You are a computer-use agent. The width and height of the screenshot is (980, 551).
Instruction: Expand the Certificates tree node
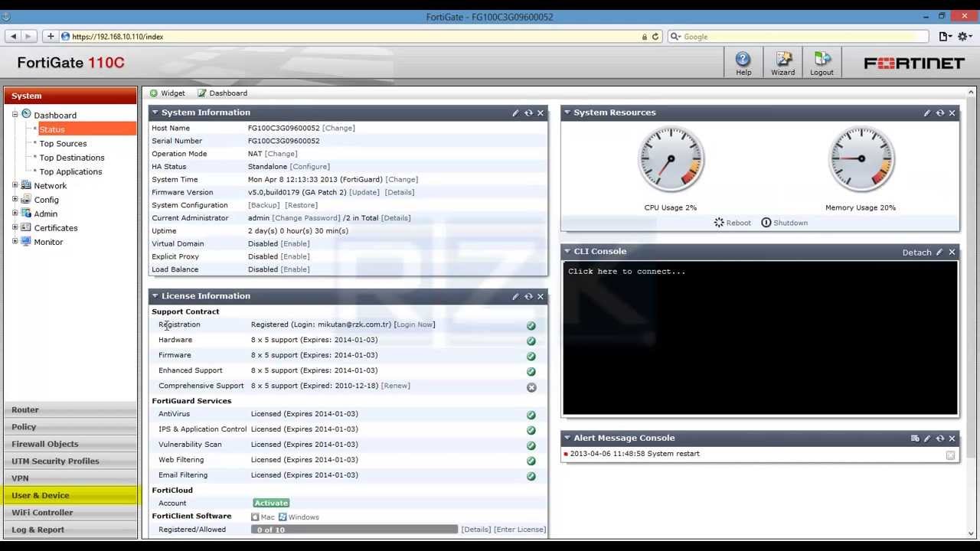coord(15,228)
